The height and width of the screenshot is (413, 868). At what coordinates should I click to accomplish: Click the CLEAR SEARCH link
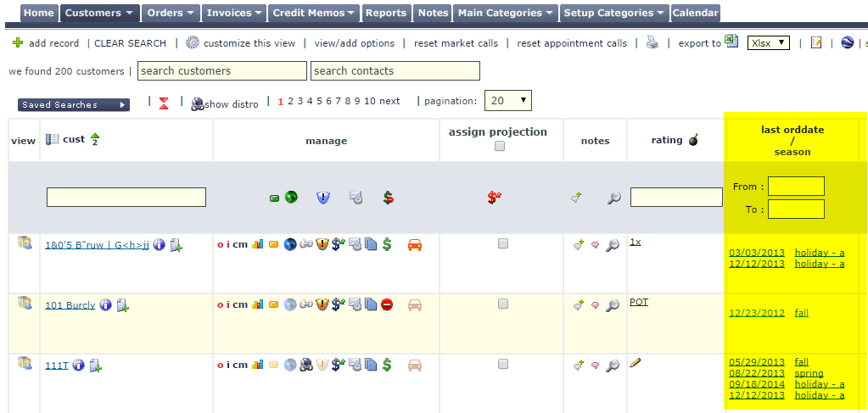(130, 43)
